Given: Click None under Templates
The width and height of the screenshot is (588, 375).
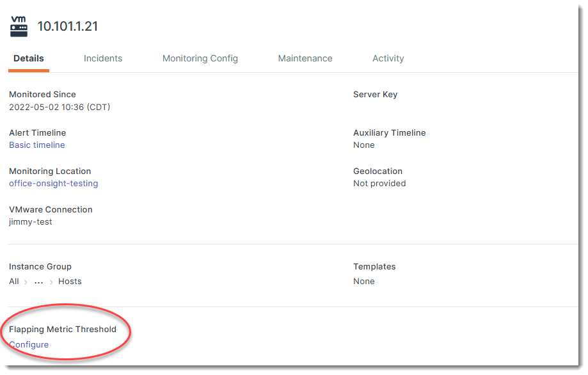Looking at the screenshot, I should click(364, 282).
